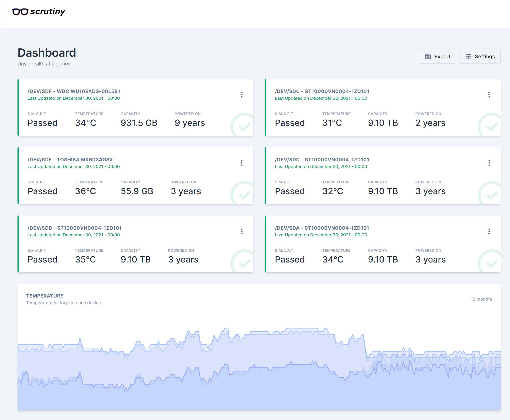The image size is (510, 420).
Task: Click the /DEV/SDD 32°C temperature reading
Action: tap(332, 191)
